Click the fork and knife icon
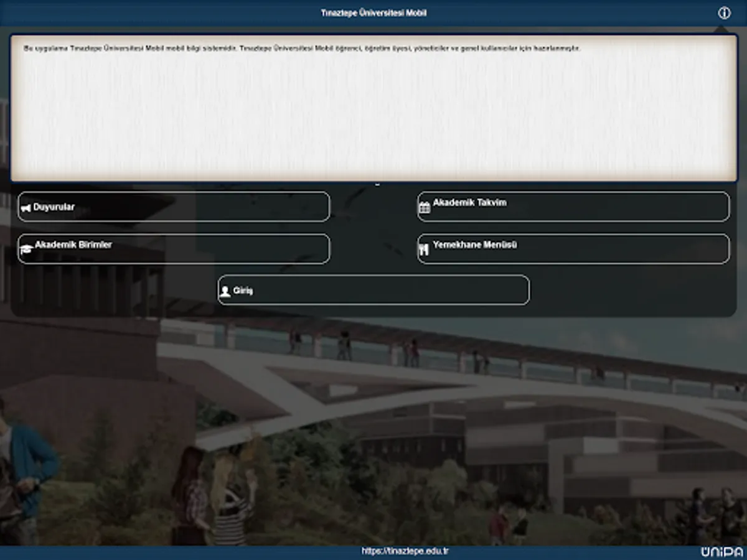747x560 pixels. (x=424, y=250)
